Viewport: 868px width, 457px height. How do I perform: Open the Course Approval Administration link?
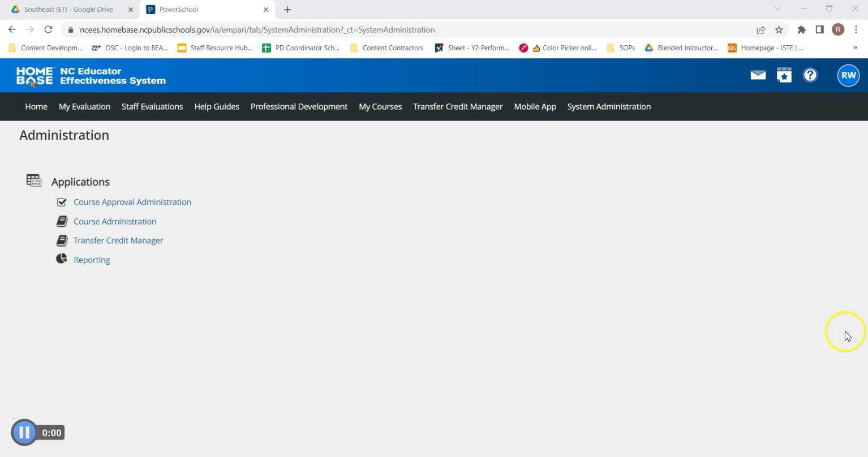coord(132,202)
